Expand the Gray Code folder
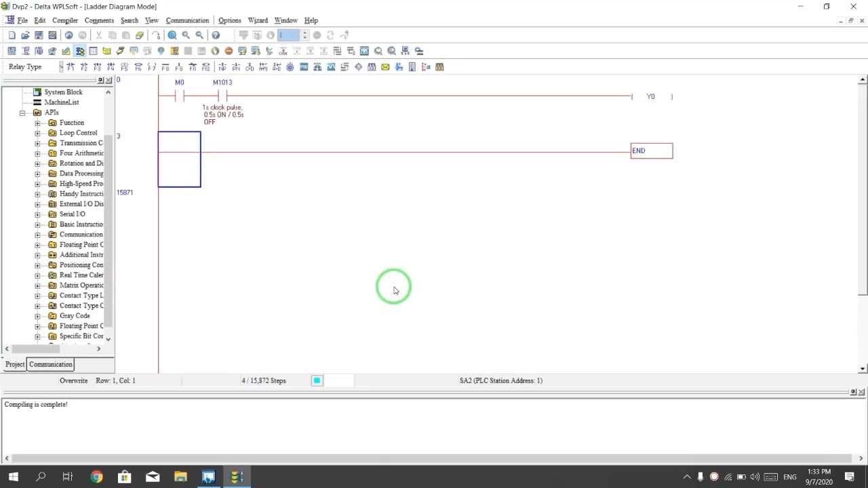 coord(37,316)
